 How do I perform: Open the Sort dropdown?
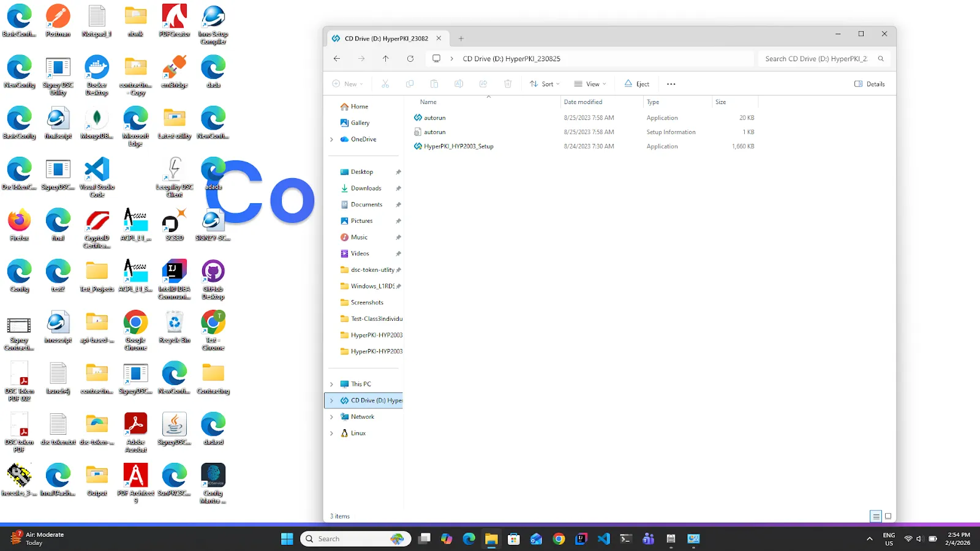tap(545, 84)
